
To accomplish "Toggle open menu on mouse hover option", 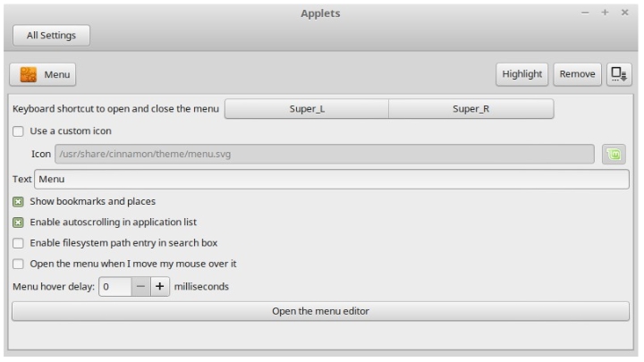I will click(18, 264).
